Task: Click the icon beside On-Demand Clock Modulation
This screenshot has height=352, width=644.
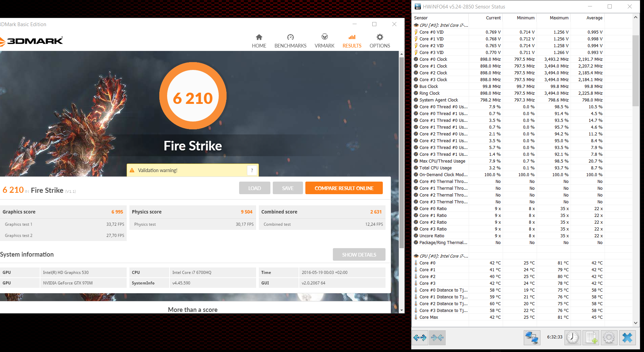Action: point(416,174)
